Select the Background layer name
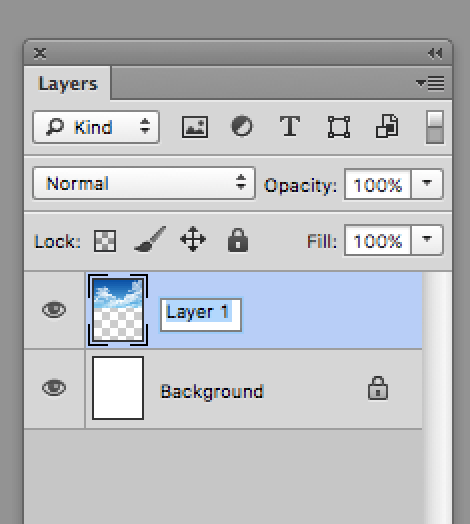 (x=212, y=391)
